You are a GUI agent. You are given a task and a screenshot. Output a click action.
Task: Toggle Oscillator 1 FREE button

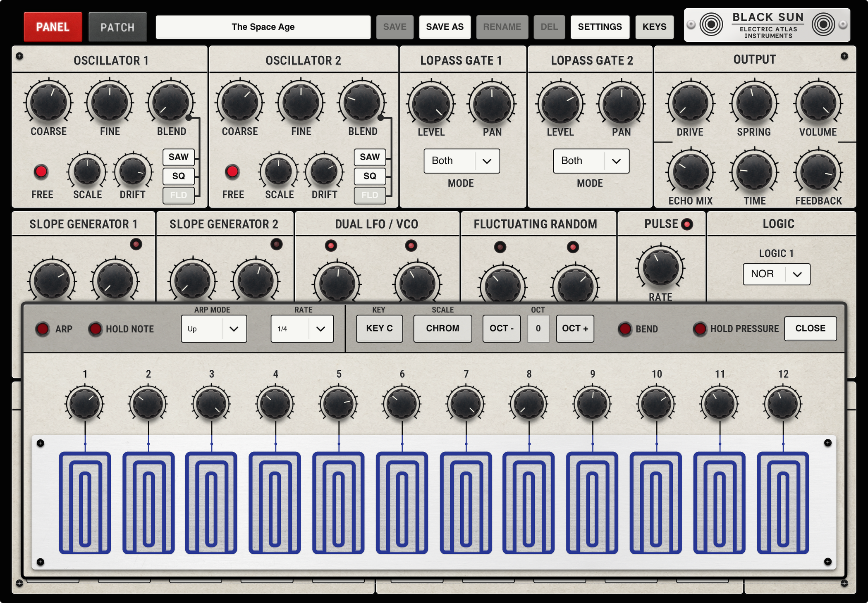[x=41, y=172]
